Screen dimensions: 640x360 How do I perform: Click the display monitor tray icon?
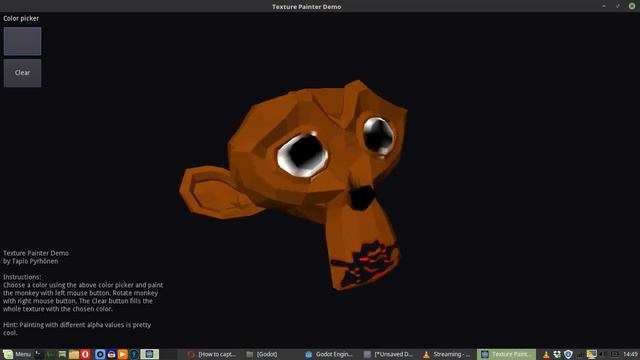[591, 354]
